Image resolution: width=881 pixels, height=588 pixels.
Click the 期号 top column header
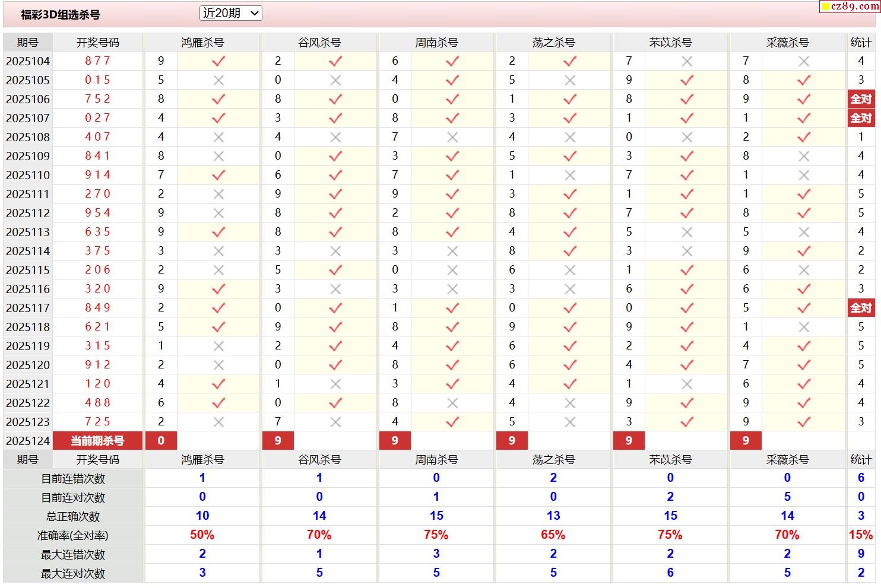coord(28,43)
